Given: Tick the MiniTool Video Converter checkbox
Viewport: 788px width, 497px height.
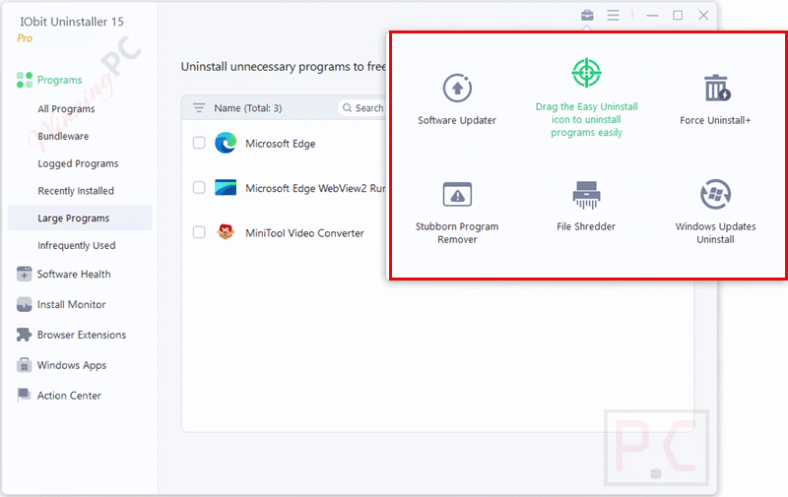Looking at the screenshot, I should tap(199, 232).
